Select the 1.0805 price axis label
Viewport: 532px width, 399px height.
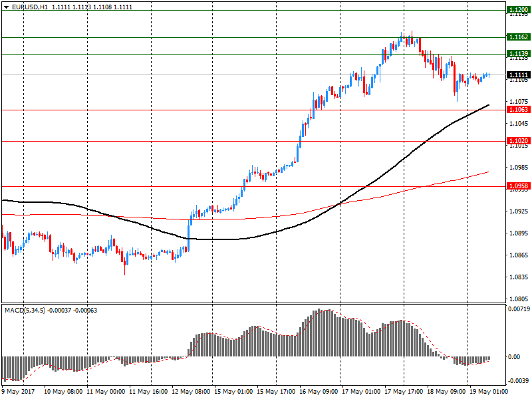click(519, 299)
